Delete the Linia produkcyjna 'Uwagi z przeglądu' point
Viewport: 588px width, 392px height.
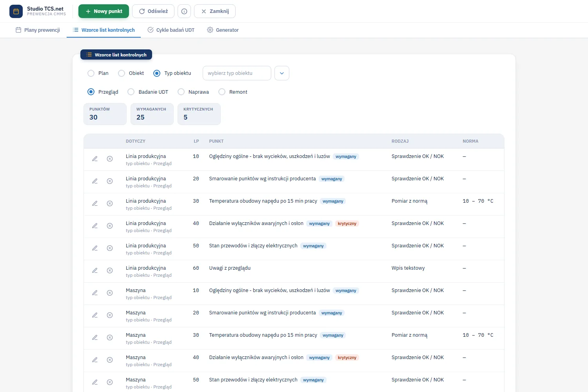[110, 270]
